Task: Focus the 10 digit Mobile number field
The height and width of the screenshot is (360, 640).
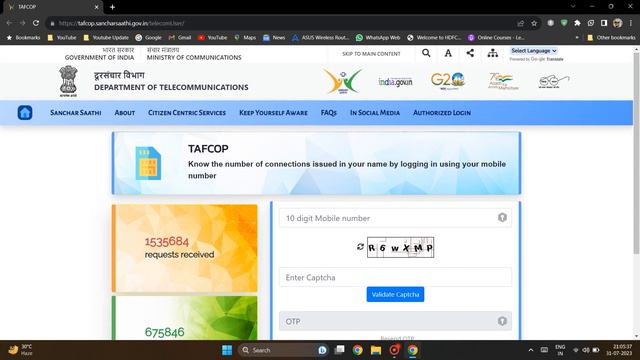Action: coord(395,218)
